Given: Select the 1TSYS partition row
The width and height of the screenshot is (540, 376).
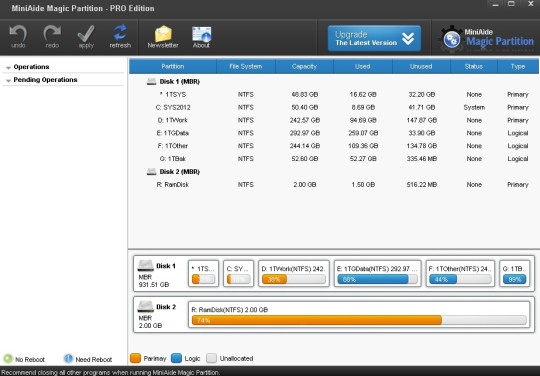Looking at the screenshot, I should 334,94.
